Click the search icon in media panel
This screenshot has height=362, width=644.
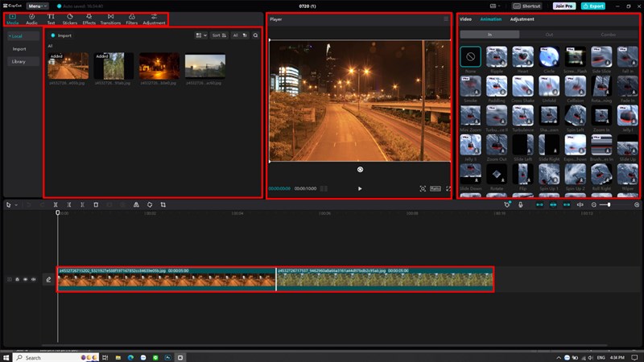point(255,35)
